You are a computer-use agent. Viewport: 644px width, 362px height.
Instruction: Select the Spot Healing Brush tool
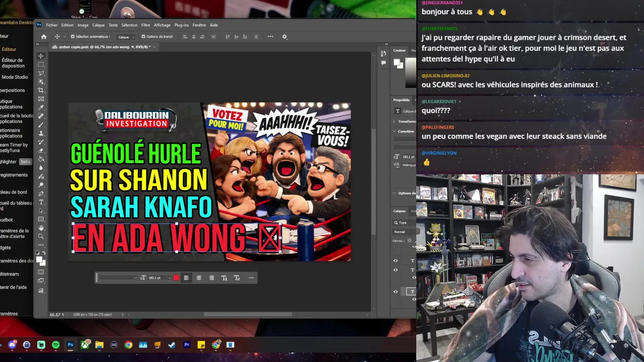pyautogui.click(x=41, y=116)
